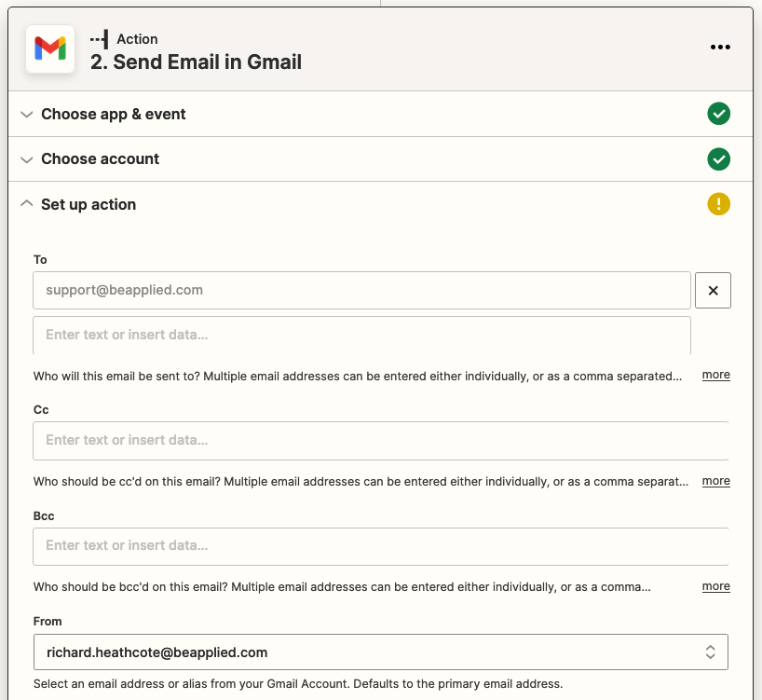The image size is (762, 700).
Task: Click 'more' link under To description
Action: coord(715,375)
